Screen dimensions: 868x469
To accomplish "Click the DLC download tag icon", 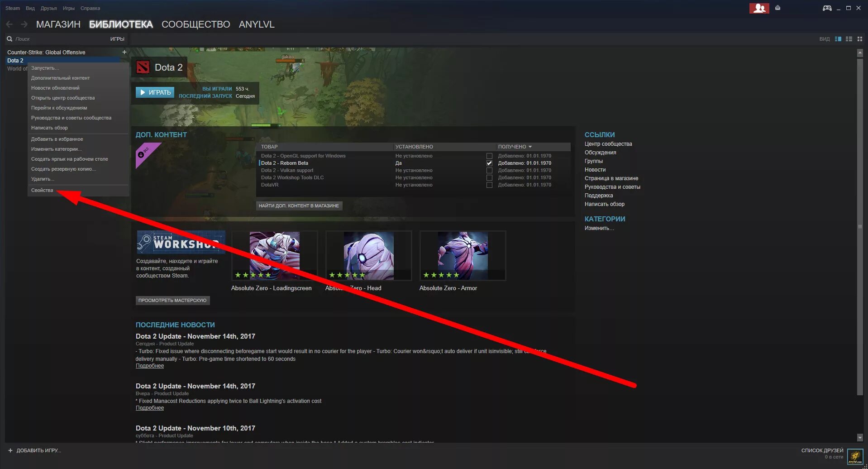I will [x=148, y=155].
